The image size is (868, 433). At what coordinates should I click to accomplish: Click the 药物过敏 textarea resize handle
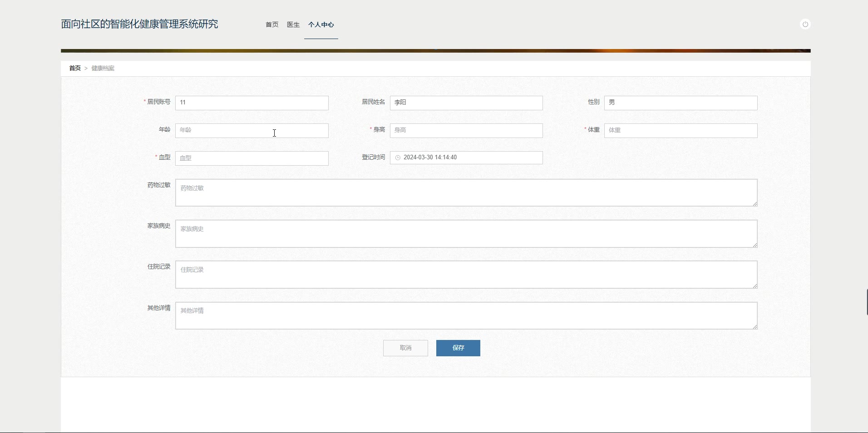[x=755, y=204]
